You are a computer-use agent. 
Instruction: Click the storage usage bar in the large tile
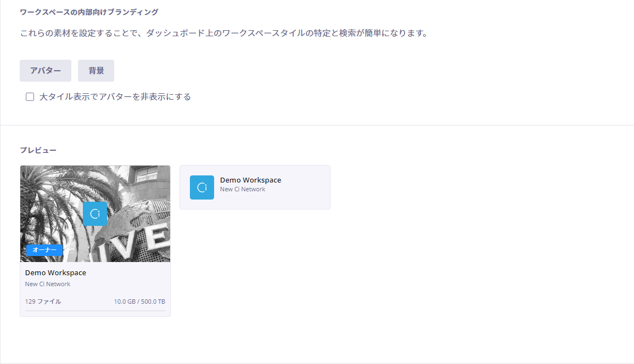click(x=95, y=311)
